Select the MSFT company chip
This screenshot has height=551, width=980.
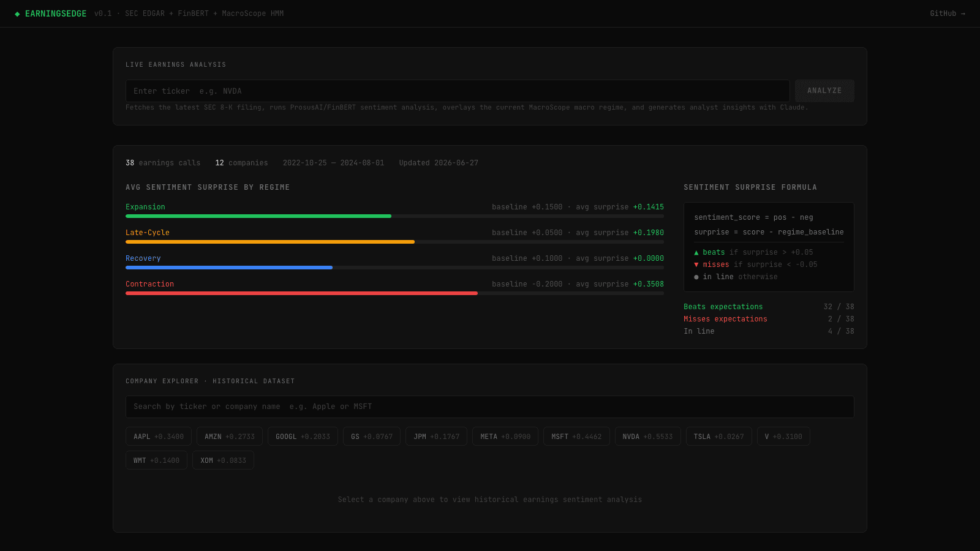coord(576,437)
